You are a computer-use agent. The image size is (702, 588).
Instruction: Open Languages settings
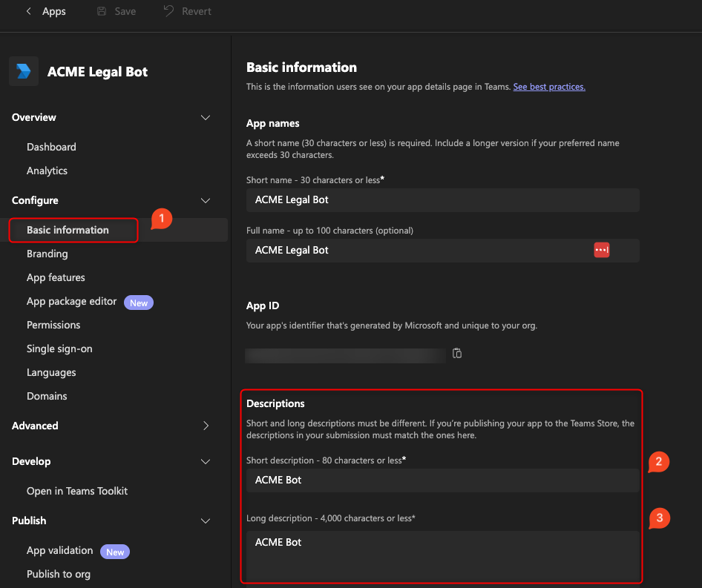coord(51,372)
